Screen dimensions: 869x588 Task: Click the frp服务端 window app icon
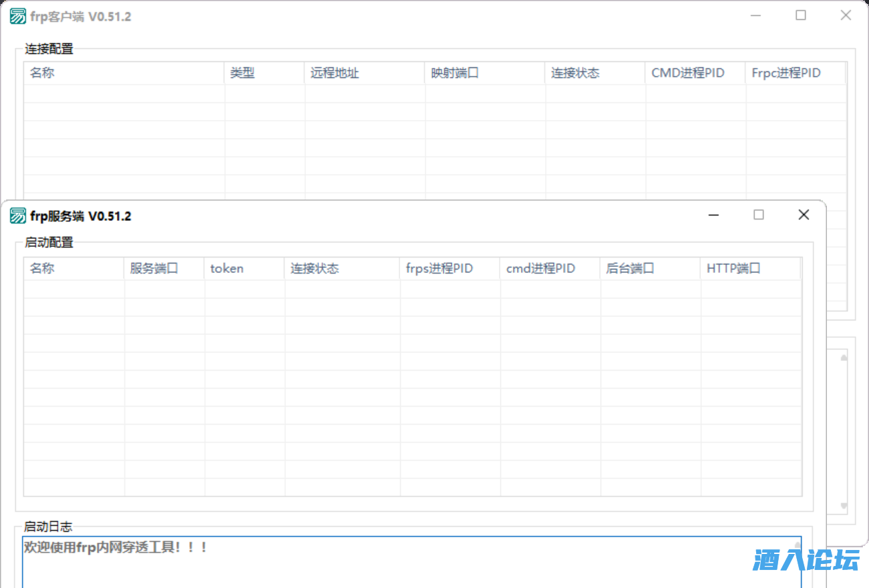click(18, 216)
